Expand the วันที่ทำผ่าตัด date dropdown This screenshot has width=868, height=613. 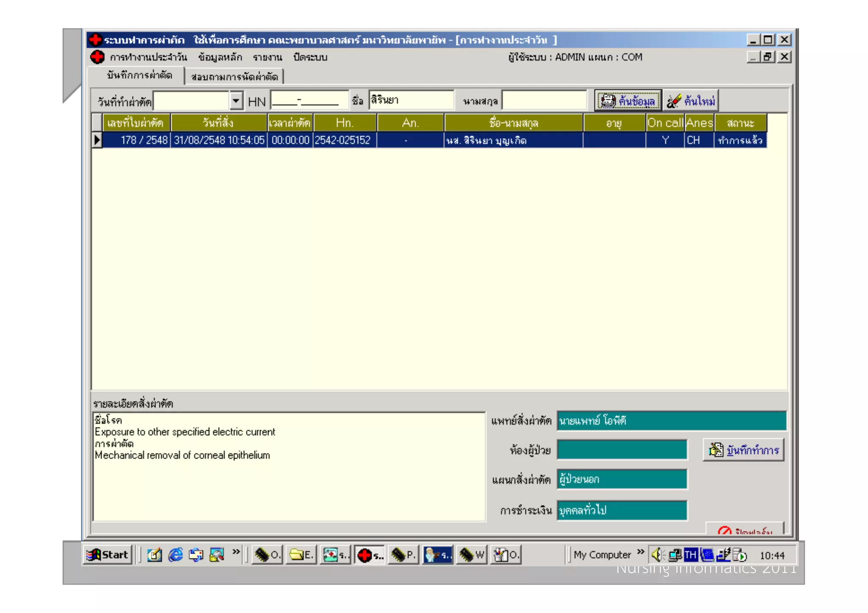(x=236, y=101)
